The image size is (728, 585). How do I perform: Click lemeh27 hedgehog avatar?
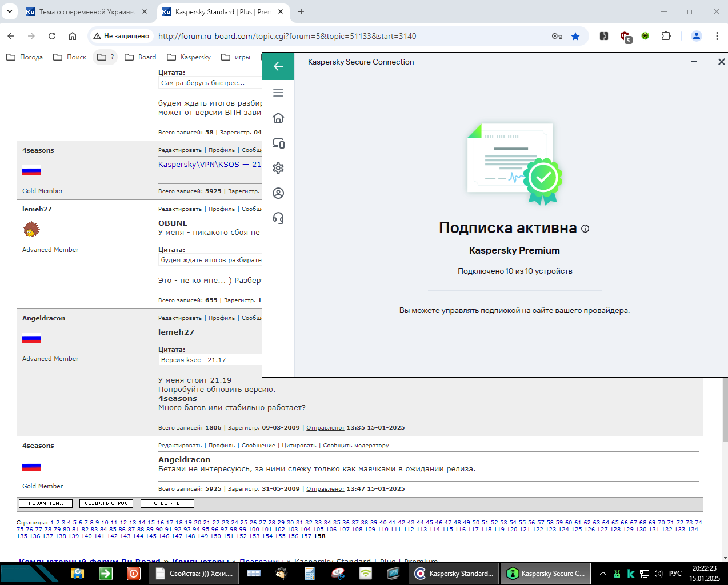(31, 230)
